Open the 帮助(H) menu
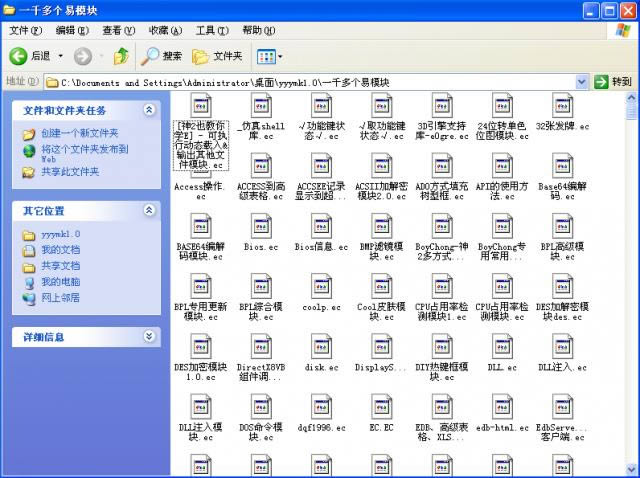This screenshot has height=478, width=640. (259, 31)
